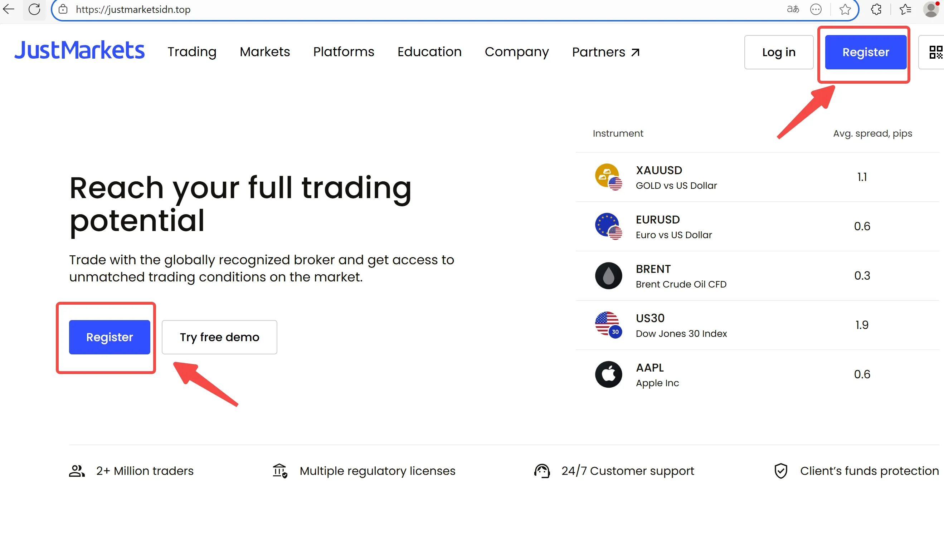Screen dimensions: 944x560
Task: Select the EURUSD euro flag icon
Action: 608,226
